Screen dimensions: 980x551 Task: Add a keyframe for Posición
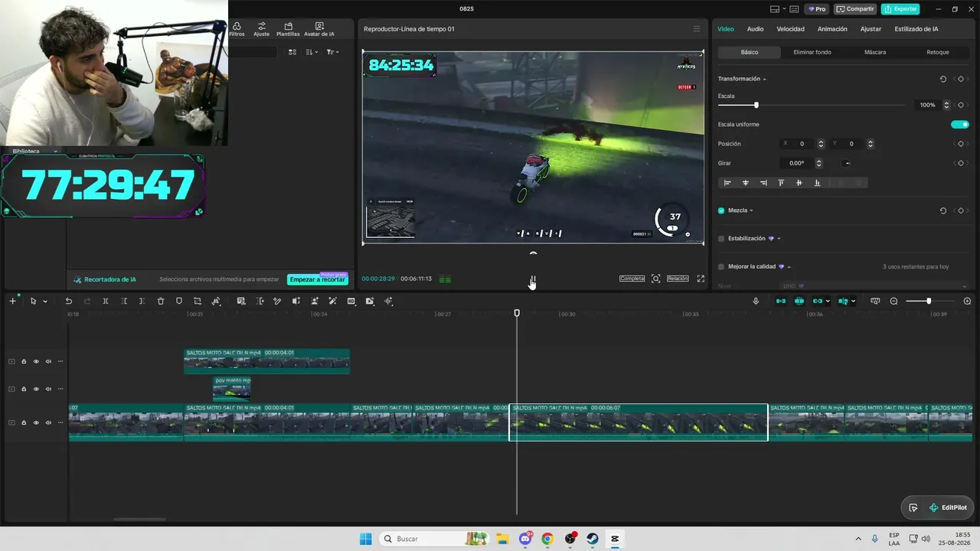coord(961,144)
